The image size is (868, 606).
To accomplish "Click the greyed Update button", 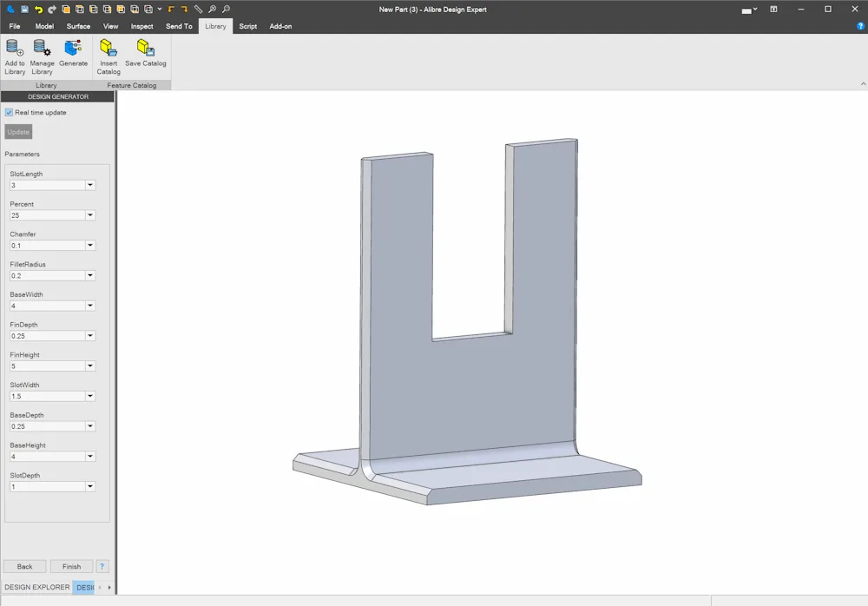I will [18, 132].
